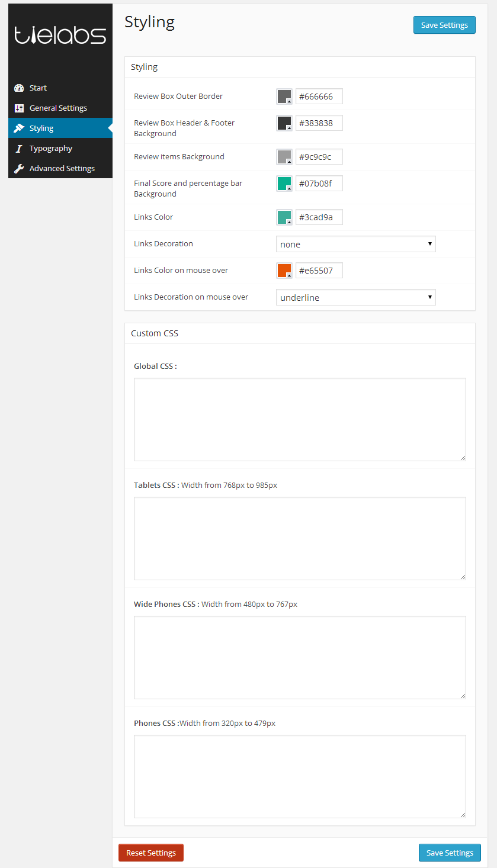Click the top Save Settings button
This screenshot has width=497, height=868.
(444, 25)
